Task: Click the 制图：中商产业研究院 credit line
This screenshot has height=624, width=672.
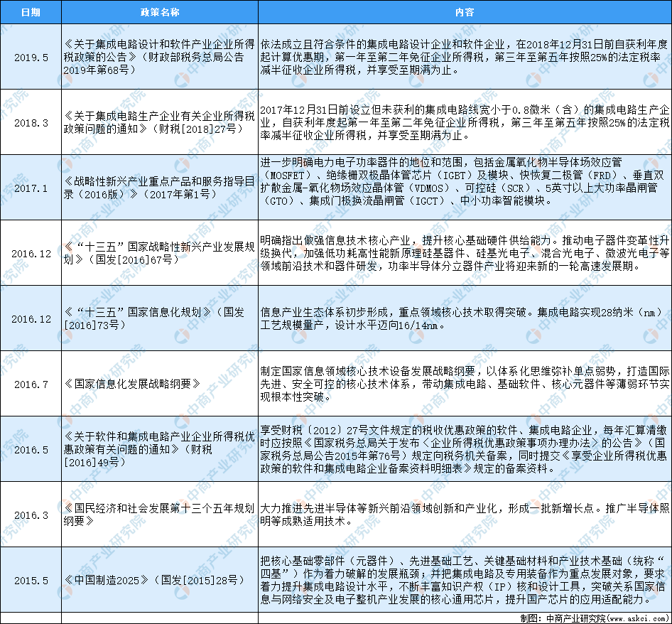Action: [x=595, y=618]
